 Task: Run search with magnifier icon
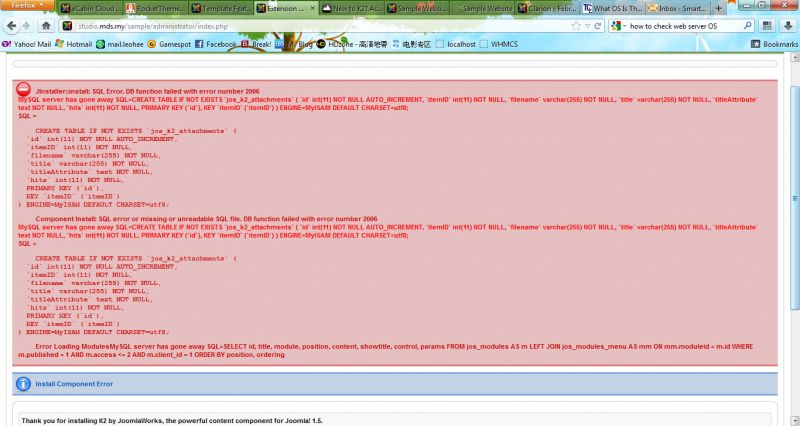coord(747,26)
